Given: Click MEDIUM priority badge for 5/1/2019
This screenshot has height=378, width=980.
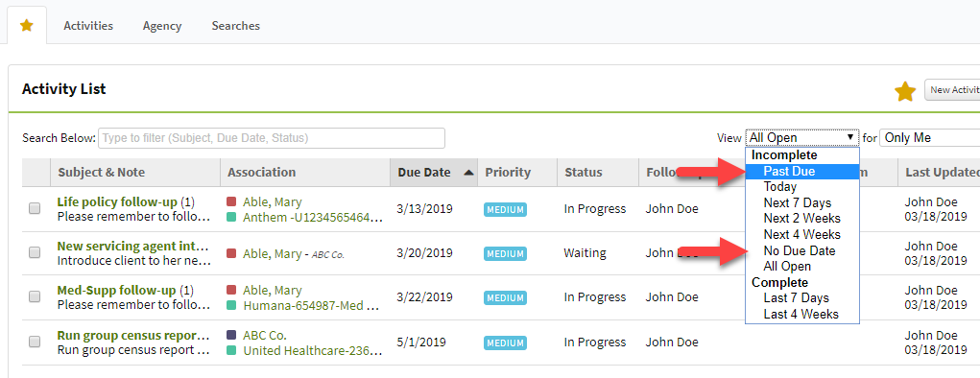Looking at the screenshot, I should click(x=505, y=343).
